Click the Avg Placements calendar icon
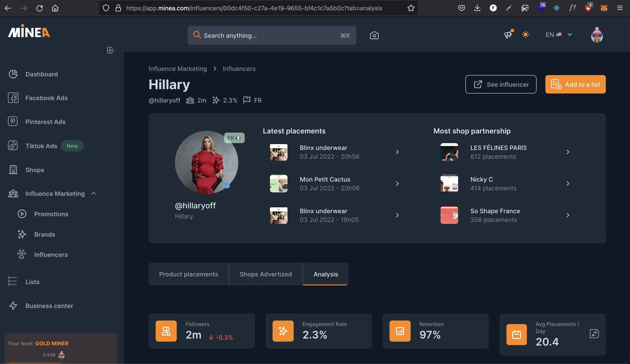 pos(517,335)
